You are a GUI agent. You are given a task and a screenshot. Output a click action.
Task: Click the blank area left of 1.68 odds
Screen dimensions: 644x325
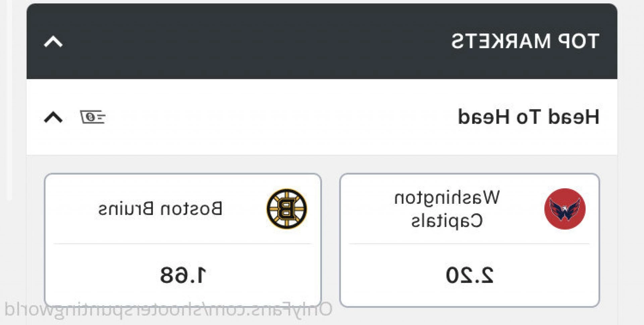pyautogui.click(x=101, y=275)
